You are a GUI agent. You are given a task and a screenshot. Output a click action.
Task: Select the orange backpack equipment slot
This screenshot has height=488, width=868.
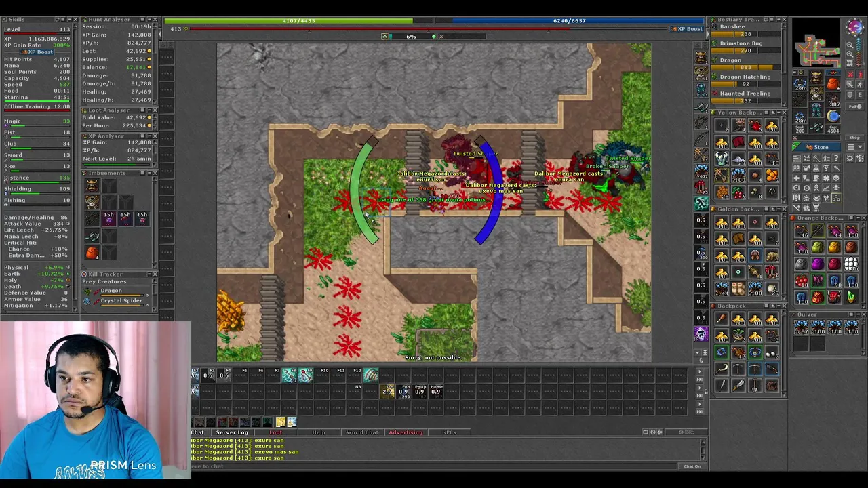pos(833,84)
